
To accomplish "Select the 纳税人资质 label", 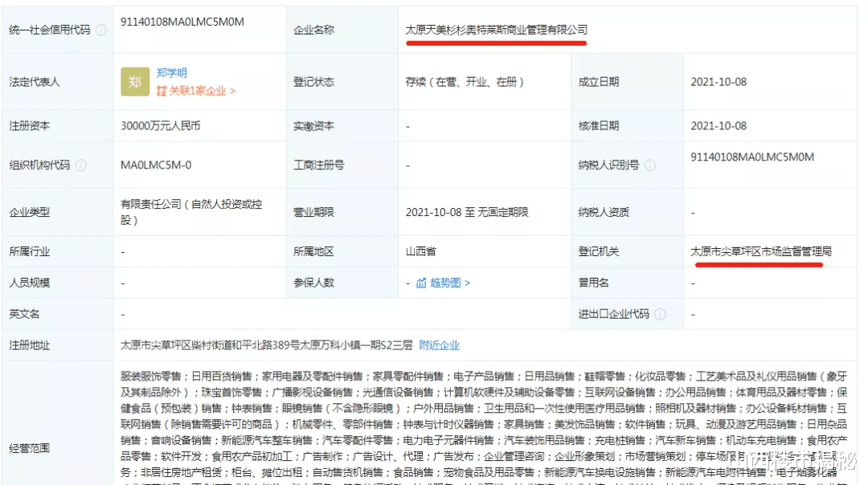I will point(604,212).
